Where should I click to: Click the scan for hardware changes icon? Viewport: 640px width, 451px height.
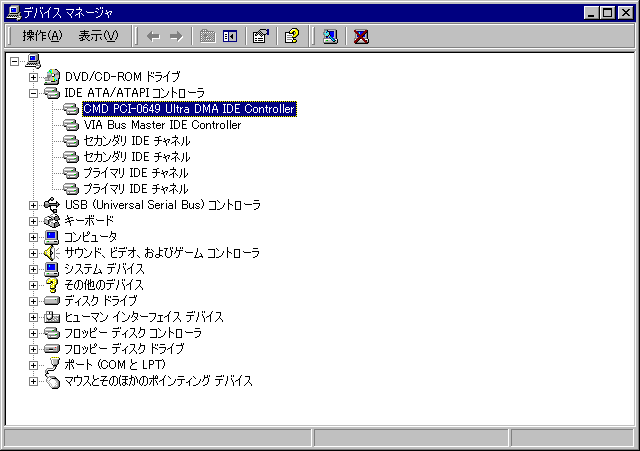pos(330,36)
